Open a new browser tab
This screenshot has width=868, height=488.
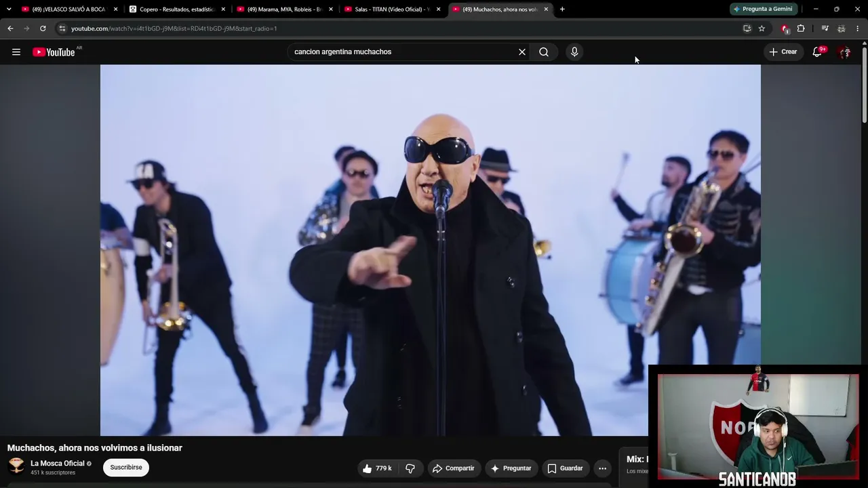pyautogui.click(x=562, y=9)
